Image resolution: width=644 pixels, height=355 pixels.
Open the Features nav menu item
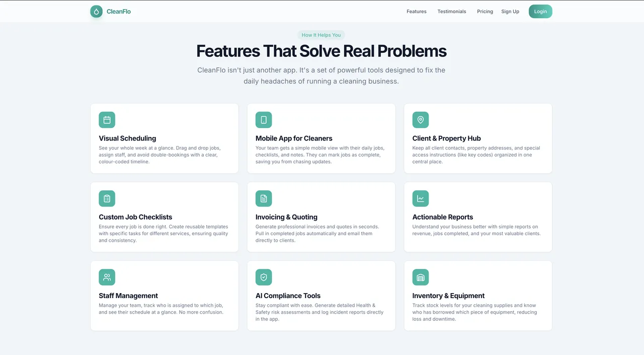417,12
